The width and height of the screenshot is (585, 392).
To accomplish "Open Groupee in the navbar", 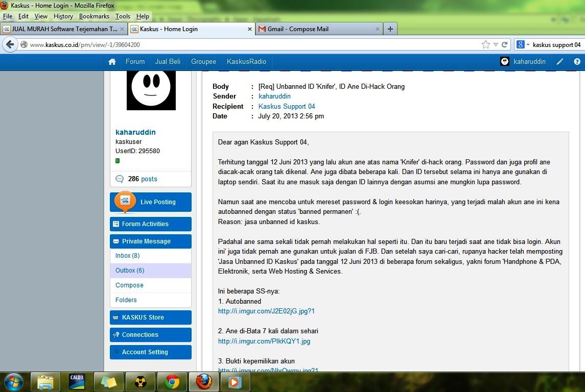I will point(203,62).
